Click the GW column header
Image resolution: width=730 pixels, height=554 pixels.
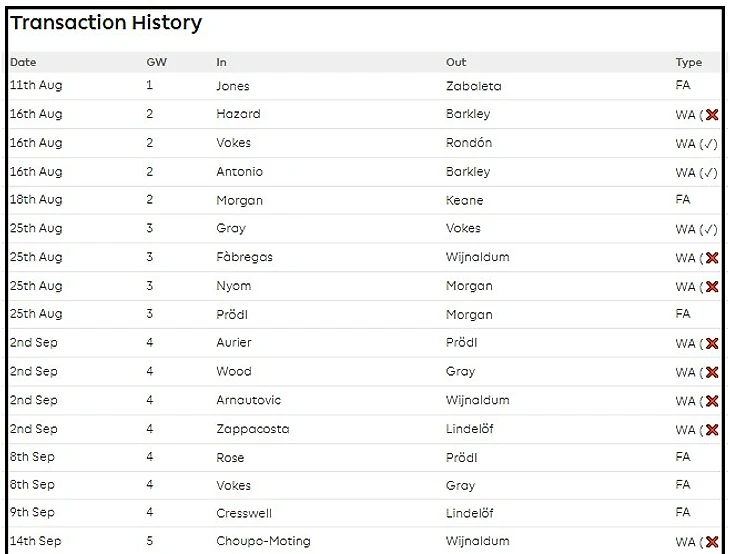[156, 62]
